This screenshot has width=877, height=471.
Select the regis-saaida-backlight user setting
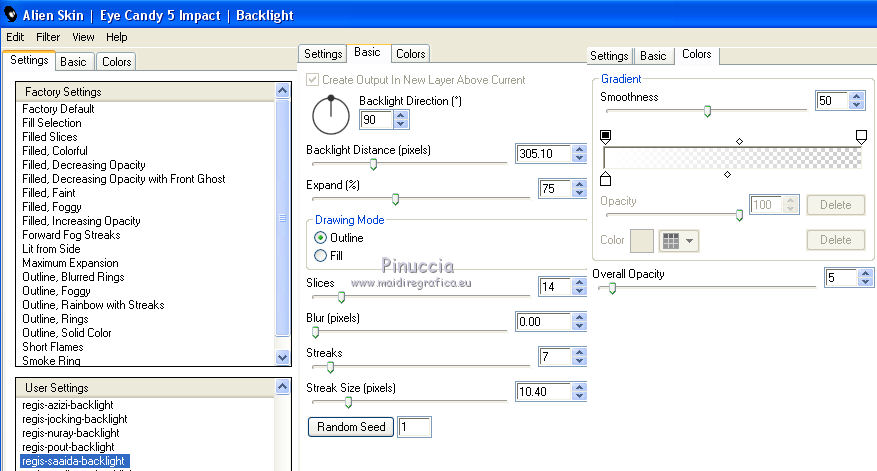tap(73, 461)
